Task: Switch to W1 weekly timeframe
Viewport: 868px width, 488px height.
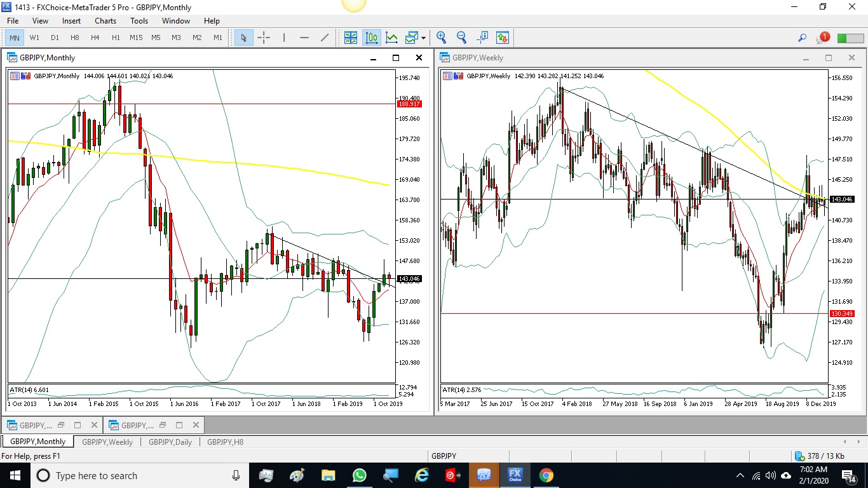Action: coord(34,38)
